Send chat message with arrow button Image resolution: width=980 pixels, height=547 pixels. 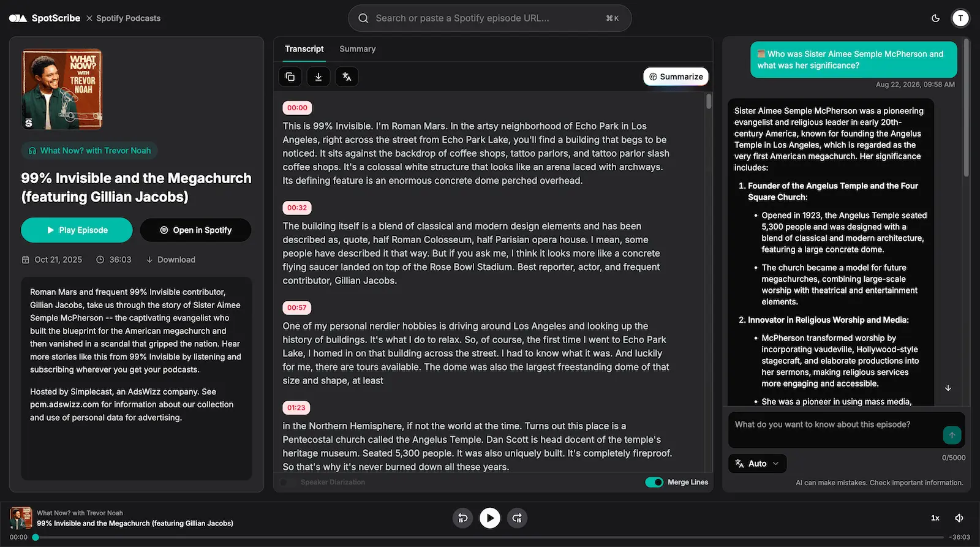[x=952, y=435]
